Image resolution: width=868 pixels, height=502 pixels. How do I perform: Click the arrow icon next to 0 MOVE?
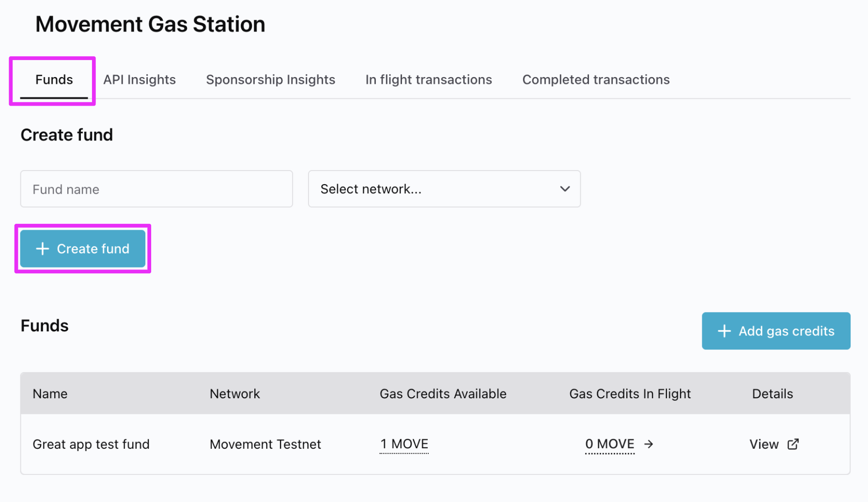(649, 444)
